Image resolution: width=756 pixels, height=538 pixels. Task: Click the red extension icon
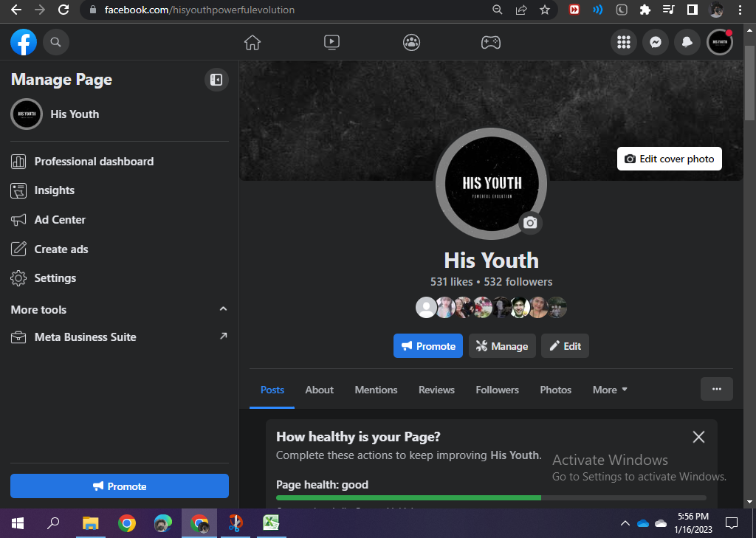[x=574, y=10]
